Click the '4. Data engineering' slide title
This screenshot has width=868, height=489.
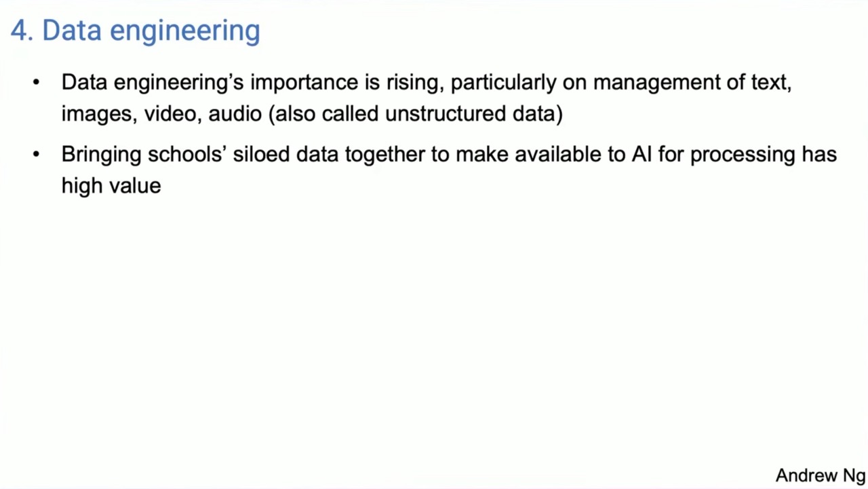coord(135,31)
